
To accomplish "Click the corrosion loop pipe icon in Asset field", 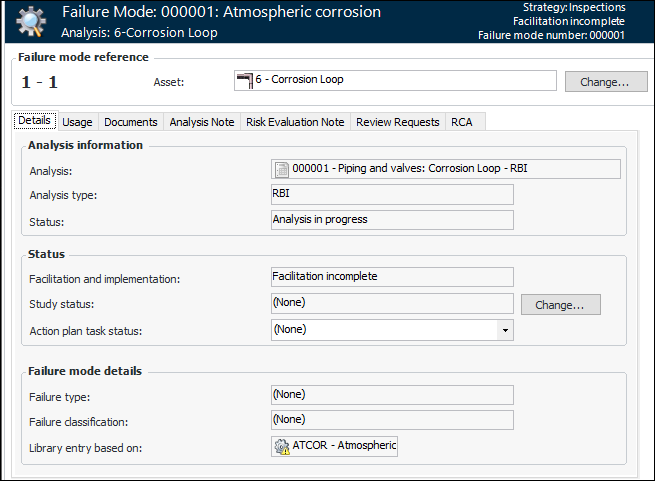I will pyautogui.click(x=244, y=81).
